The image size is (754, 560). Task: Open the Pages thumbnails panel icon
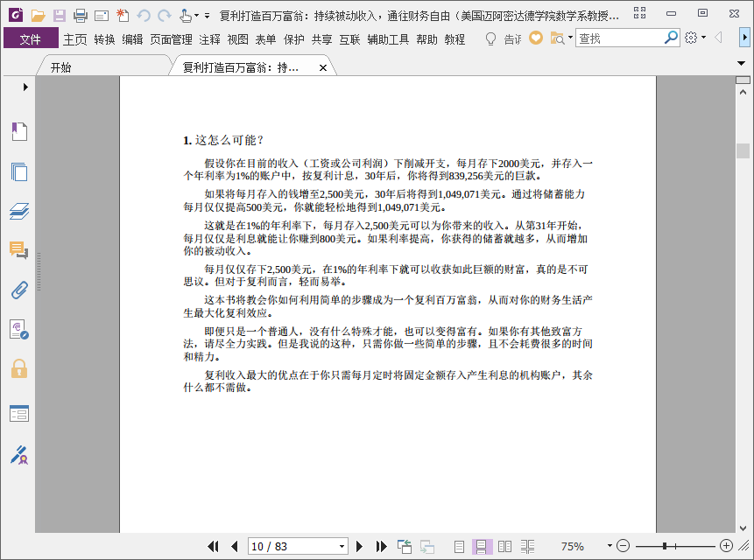pyautogui.click(x=19, y=171)
